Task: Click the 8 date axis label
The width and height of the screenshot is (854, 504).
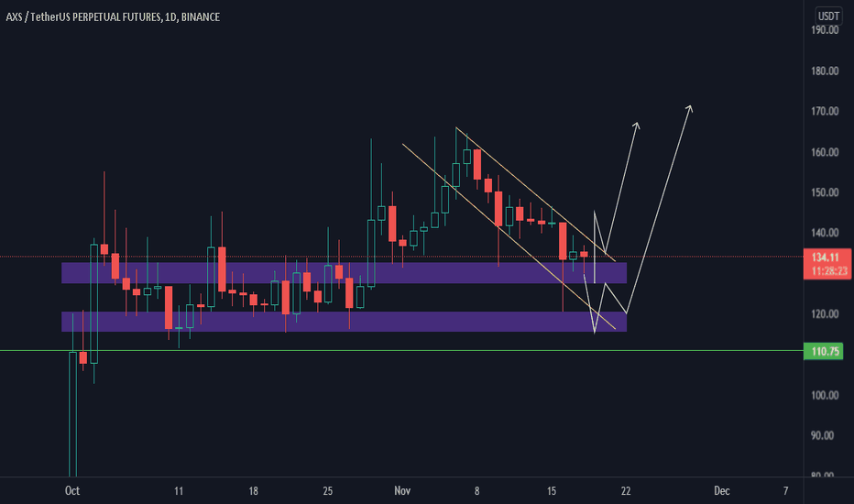Action: coord(476,491)
